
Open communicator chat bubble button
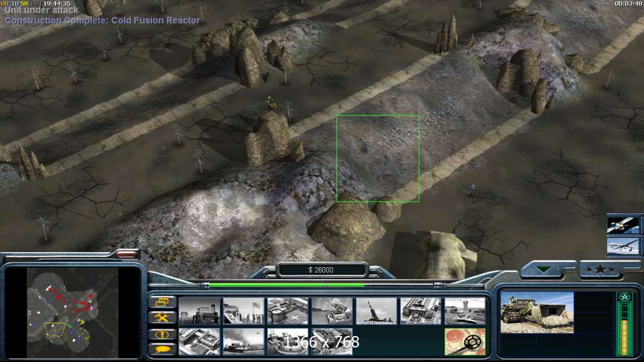162,349
